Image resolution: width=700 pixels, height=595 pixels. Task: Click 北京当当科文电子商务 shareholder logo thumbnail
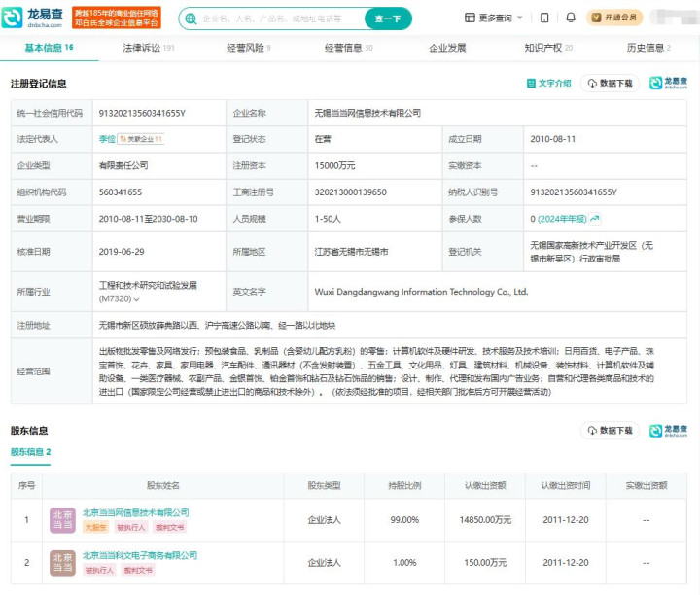point(62,562)
